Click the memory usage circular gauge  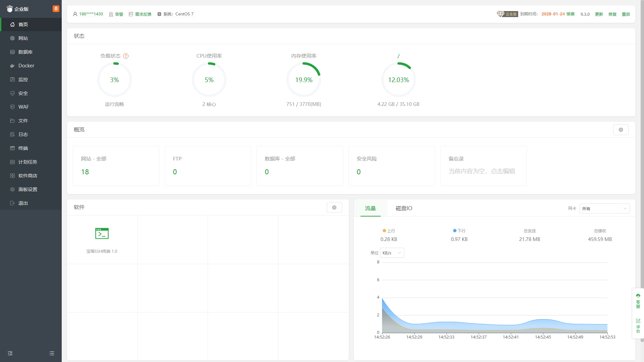point(304,80)
